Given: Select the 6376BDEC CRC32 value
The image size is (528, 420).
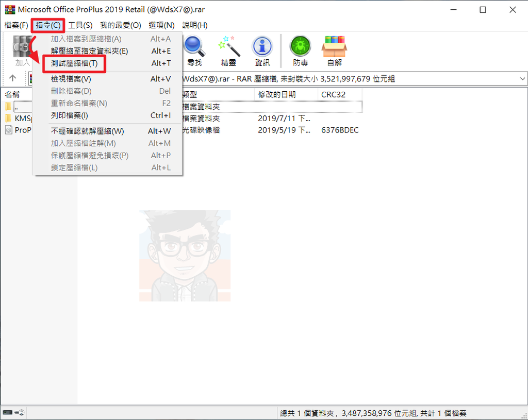Looking at the screenshot, I should pyautogui.click(x=340, y=130).
